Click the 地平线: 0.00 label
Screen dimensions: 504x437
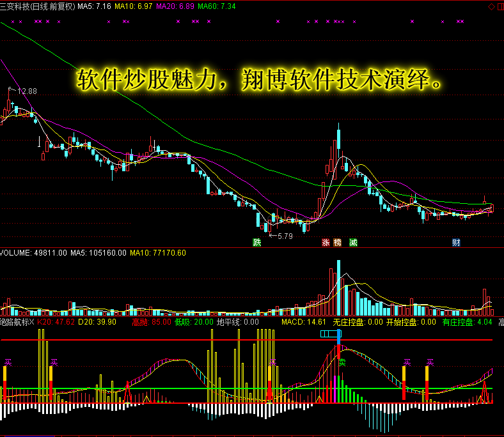coord(237,322)
